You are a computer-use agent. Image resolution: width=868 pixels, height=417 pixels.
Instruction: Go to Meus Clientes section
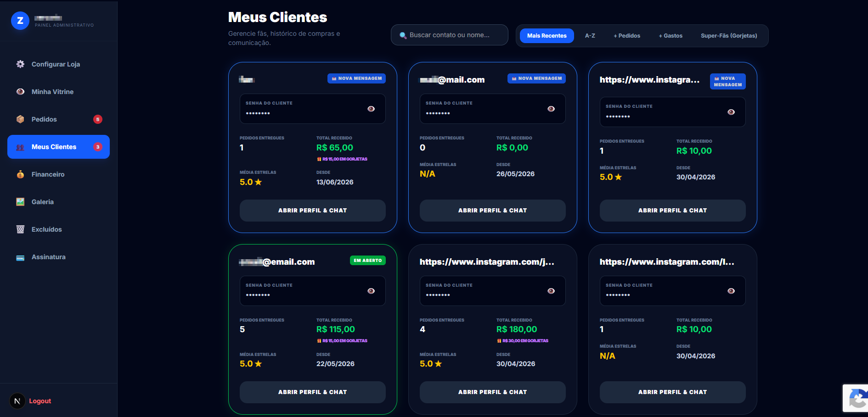[58, 147]
